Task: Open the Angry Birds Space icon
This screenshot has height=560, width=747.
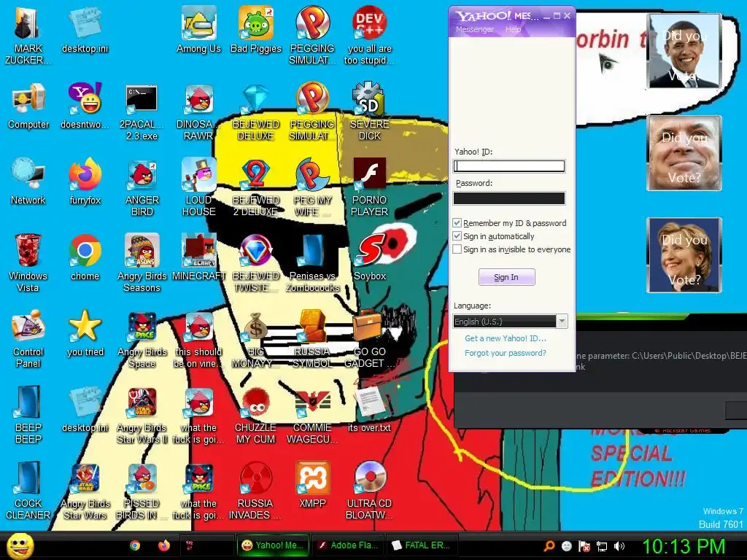Action: (142, 338)
